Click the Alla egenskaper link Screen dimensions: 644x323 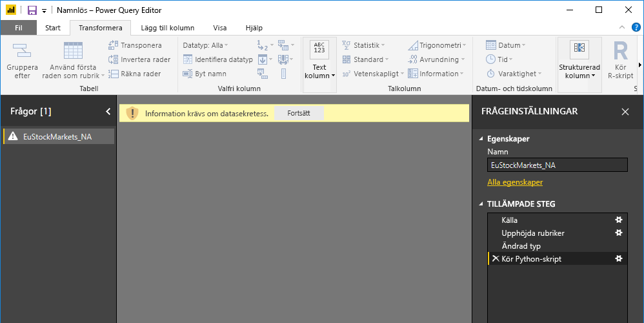click(515, 182)
